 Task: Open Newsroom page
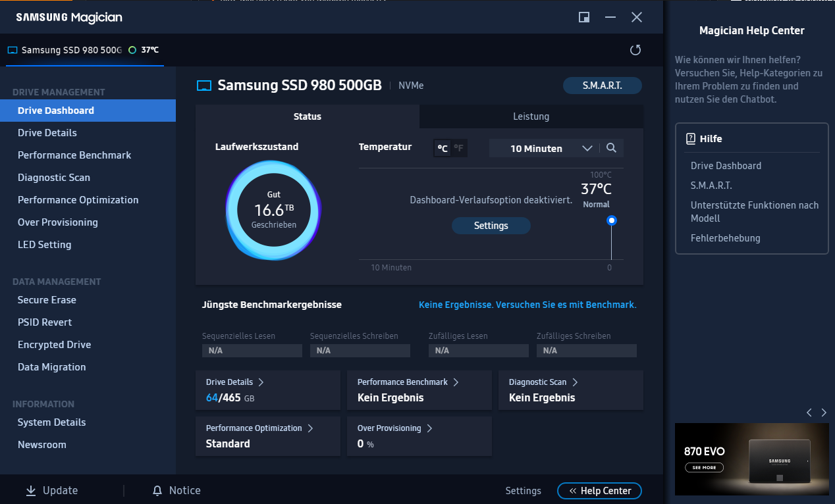pos(88,445)
